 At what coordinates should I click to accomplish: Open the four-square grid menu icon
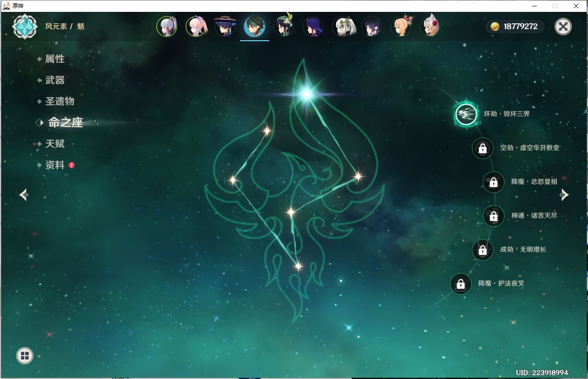coord(25,356)
